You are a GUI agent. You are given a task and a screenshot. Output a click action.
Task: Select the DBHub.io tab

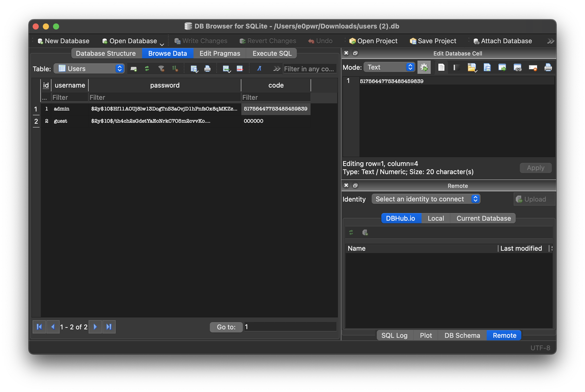tap(401, 218)
